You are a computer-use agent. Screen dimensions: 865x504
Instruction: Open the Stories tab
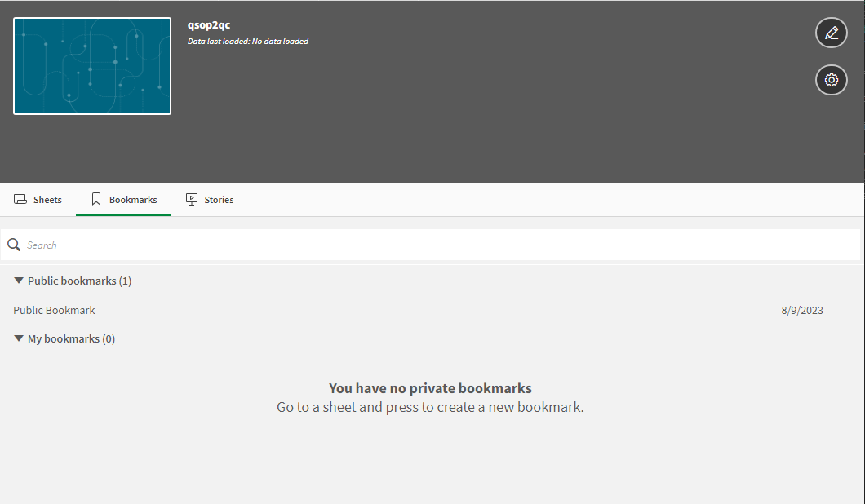210,200
